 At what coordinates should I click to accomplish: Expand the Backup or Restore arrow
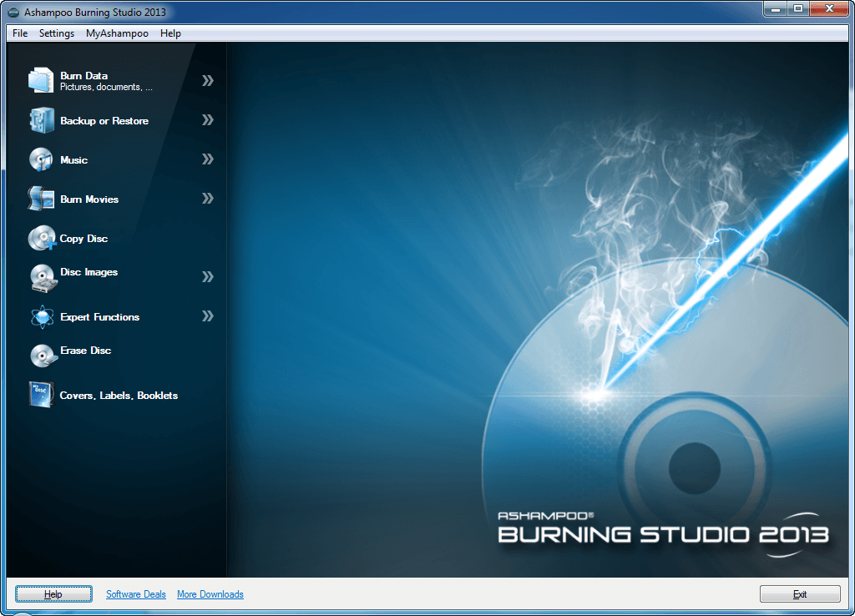(x=208, y=120)
